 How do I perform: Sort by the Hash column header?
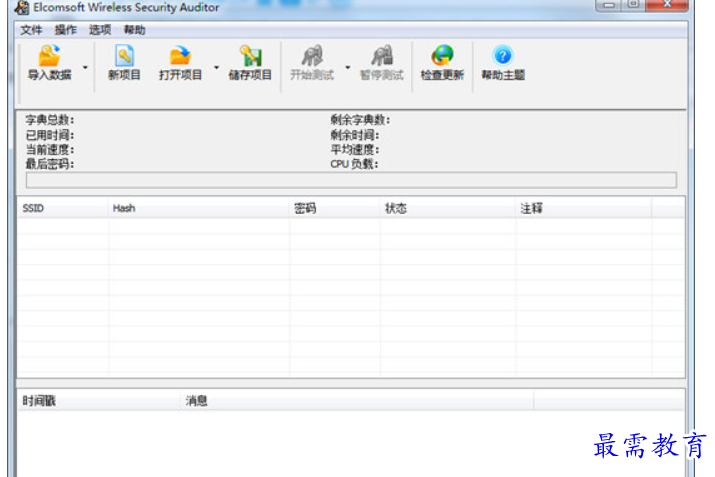(x=199, y=208)
